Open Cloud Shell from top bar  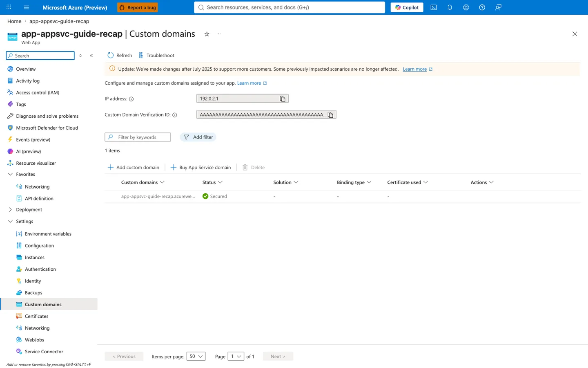click(434, 7)
